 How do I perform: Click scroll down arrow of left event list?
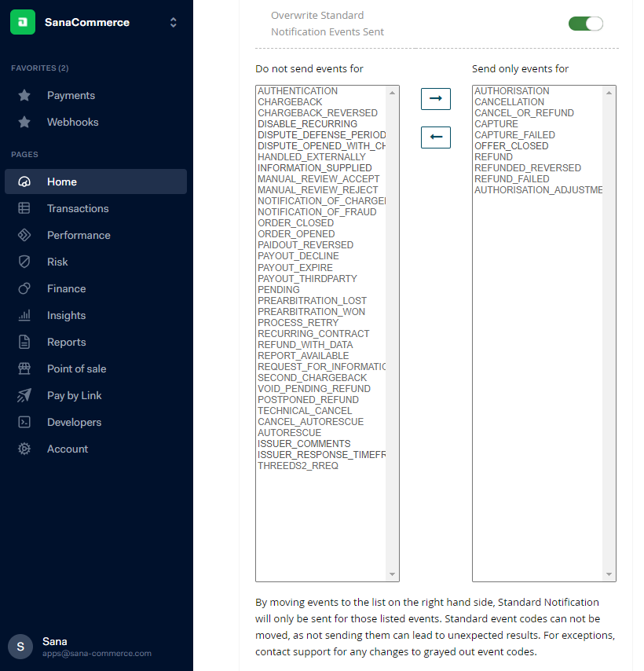click(x=392, y=574)
